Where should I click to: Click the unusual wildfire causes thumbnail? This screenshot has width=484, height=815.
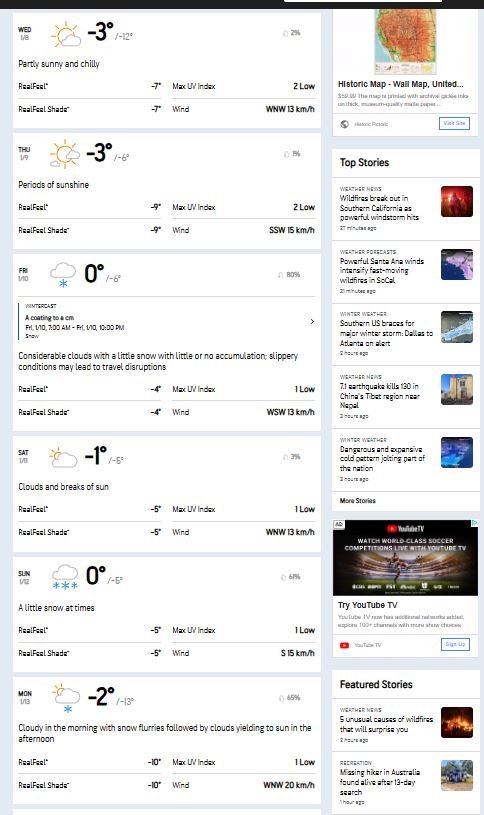[x=457, y=722]
